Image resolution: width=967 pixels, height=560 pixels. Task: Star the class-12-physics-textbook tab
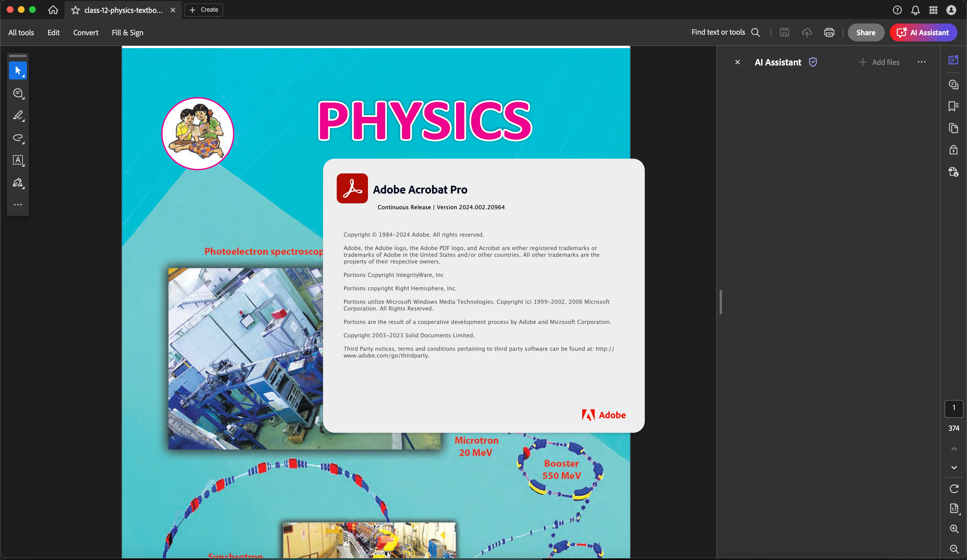pos(76,10)
